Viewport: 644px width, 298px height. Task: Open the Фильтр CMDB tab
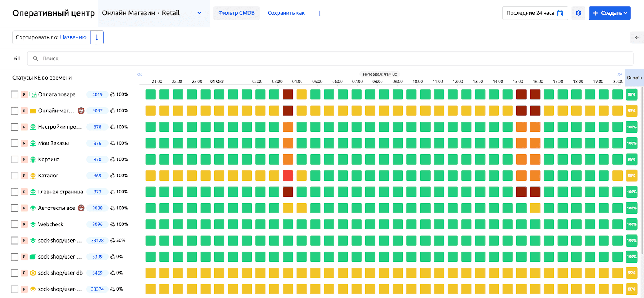(236, 13)
